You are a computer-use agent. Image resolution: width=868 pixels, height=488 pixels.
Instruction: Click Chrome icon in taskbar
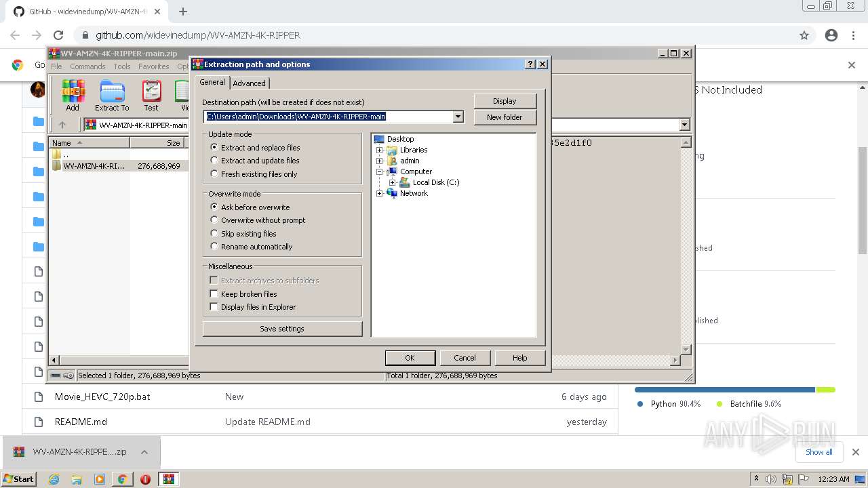coord(122,479)
